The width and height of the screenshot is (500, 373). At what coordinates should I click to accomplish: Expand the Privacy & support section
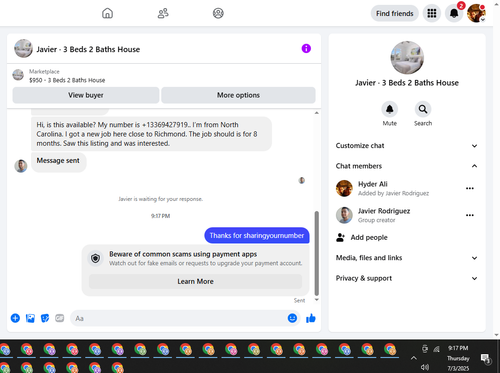pos(407,278)
